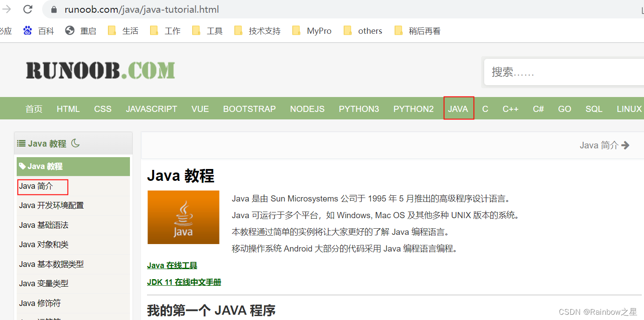644x320 pixels.
Task: Open the 生活 bookmarks folder
Action: [x=123, y=31]
